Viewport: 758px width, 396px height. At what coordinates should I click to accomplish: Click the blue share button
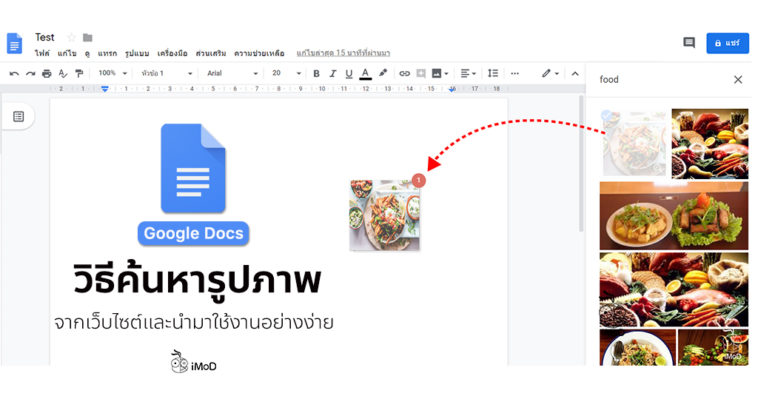[x=728, y=43]
